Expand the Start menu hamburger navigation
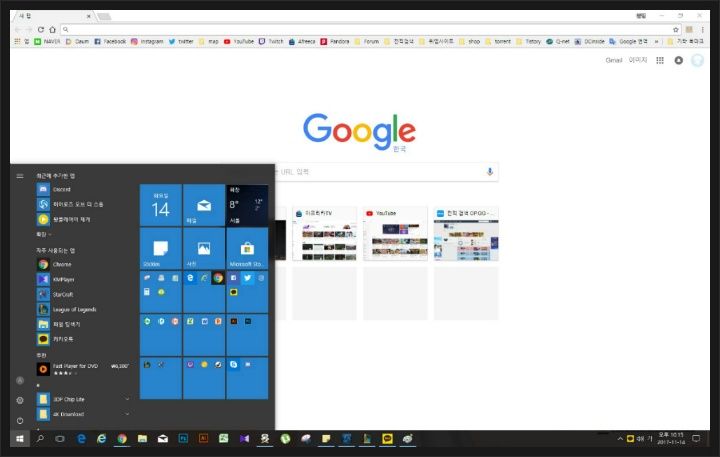This screenshot has height=457, width=720. coord(20,176)
